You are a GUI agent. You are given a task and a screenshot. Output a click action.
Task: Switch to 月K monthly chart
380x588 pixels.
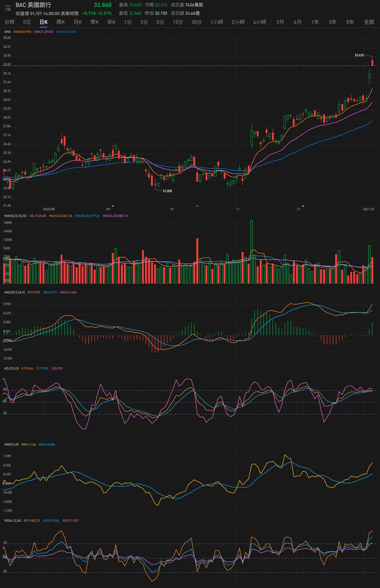pyautogui.click(x=78, y=22)
